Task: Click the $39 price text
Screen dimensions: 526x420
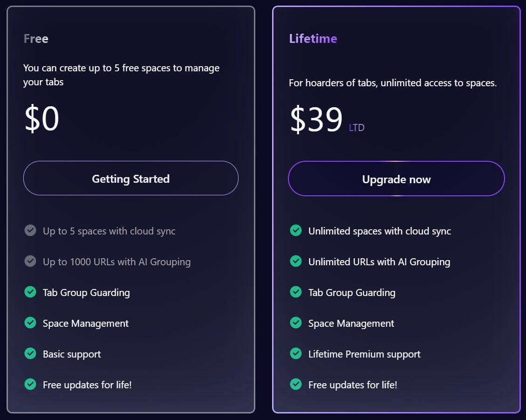Action: coord(315,118)
